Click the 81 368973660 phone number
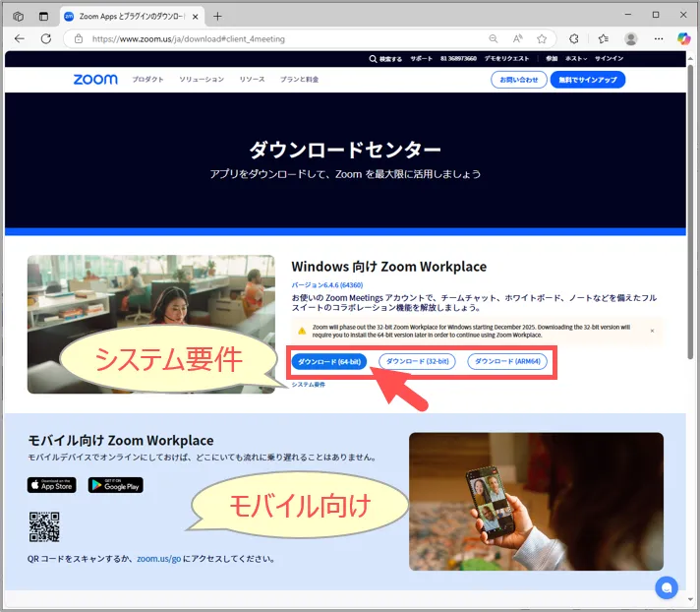700x612 pixels. point(458,58)
